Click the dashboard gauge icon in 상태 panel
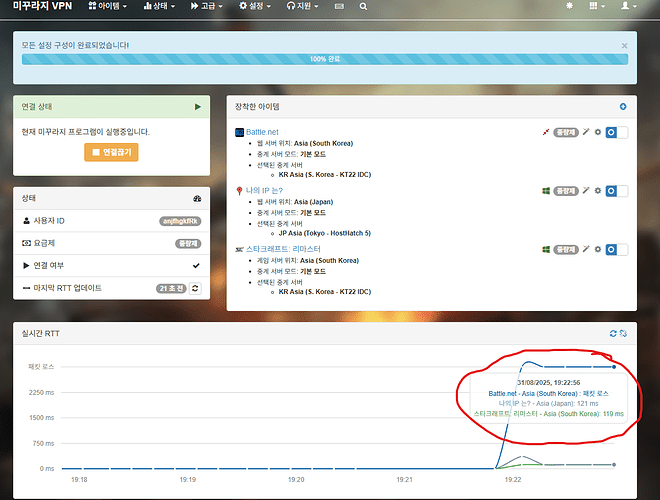Screen dimensions: 660x500 197,198
